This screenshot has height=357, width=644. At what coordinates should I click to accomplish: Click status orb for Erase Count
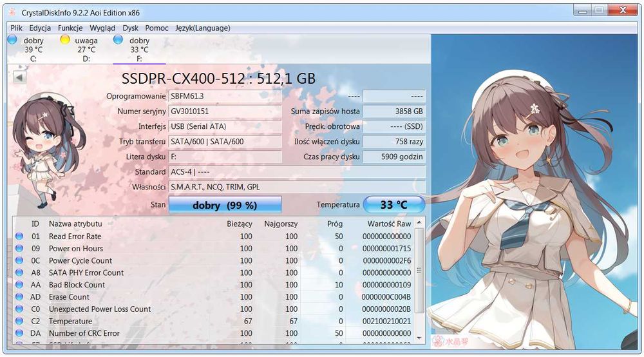(x=19, y=296)
